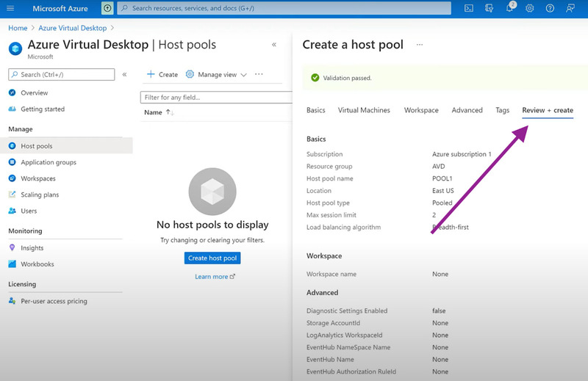The image size is (588, 381).
Task: Switch to the Advanced tab
Action: click(x=467, y=110)
